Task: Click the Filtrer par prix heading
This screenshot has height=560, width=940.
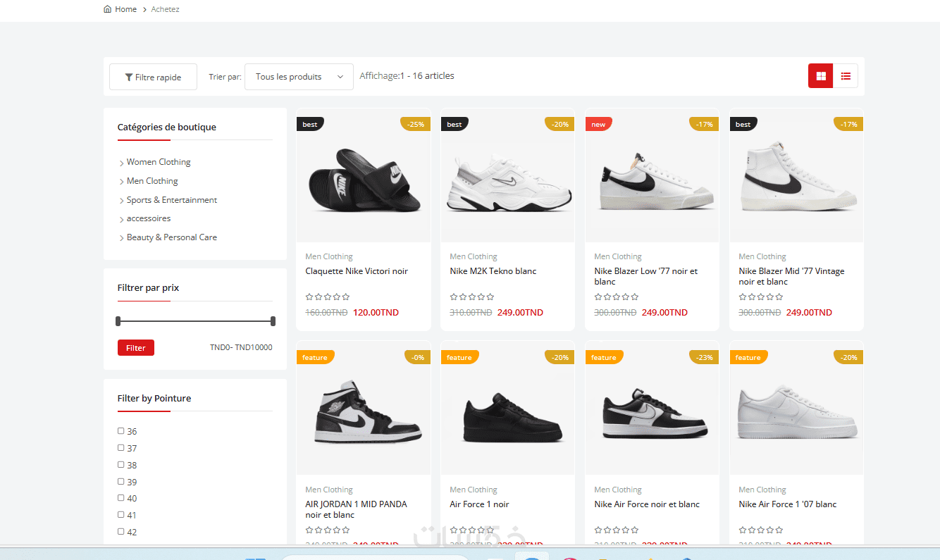Action: coord(148,288)
